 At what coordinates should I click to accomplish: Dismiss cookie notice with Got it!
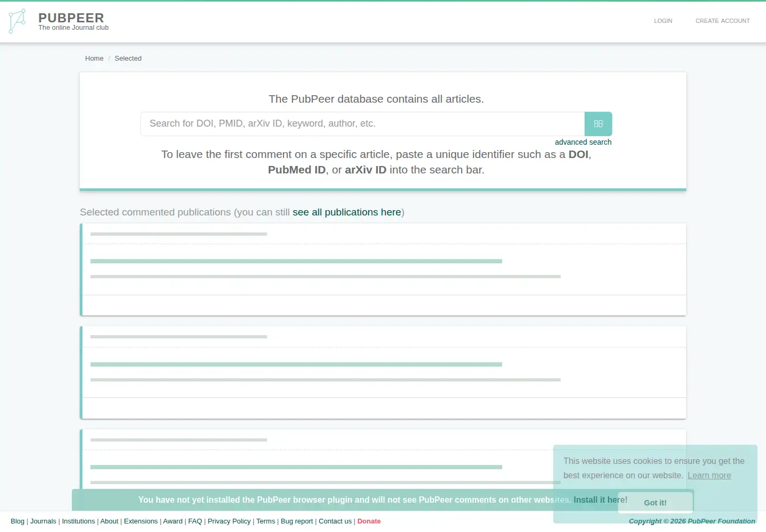[x=655, y=503]
